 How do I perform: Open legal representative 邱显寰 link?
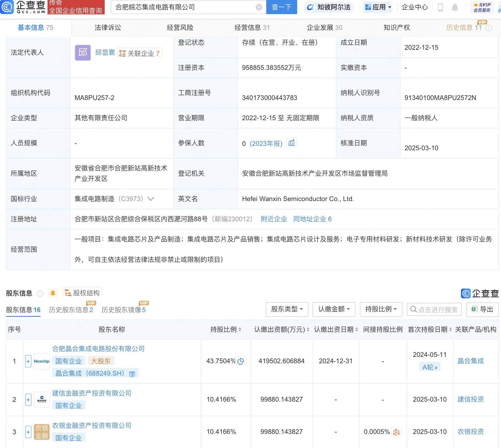click(105, 52)
